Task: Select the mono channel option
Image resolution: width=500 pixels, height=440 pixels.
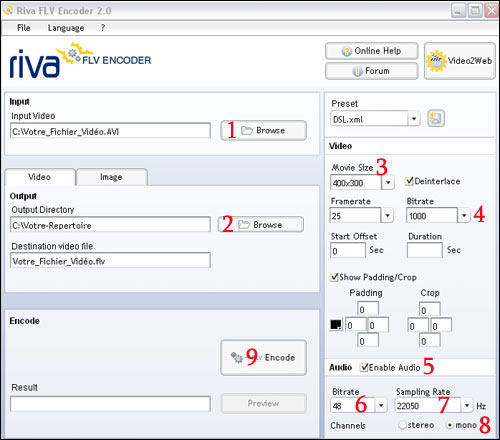Action: tap(450, 425)
